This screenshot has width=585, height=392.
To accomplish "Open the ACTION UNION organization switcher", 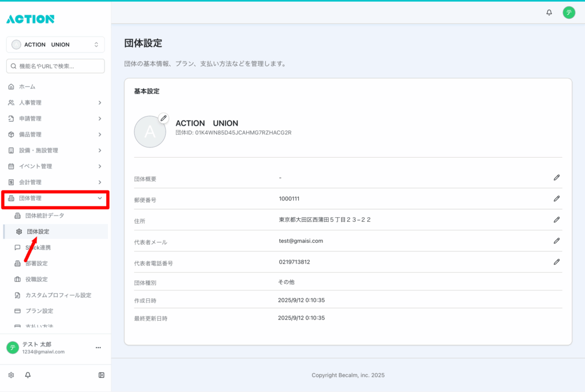I will tap(55, 45).
